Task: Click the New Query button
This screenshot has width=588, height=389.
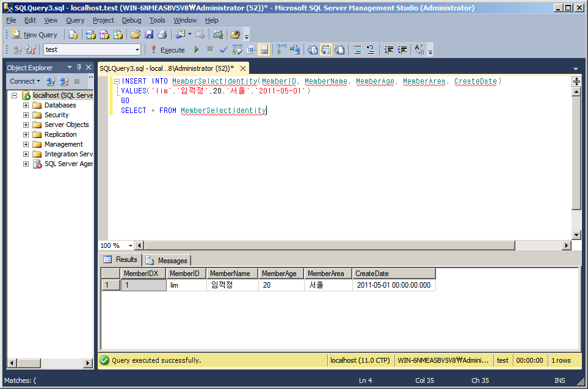Action: tap(35, 35)
